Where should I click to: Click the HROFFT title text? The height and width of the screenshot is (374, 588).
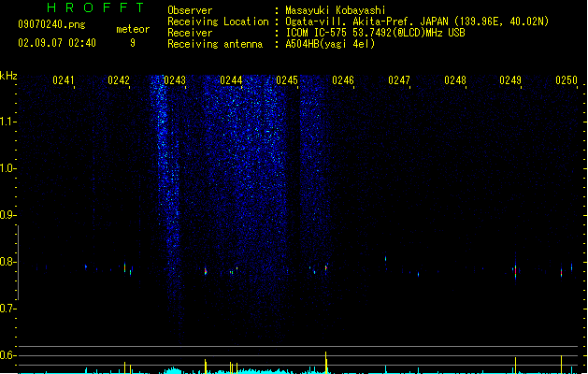[x=95, y=7]
